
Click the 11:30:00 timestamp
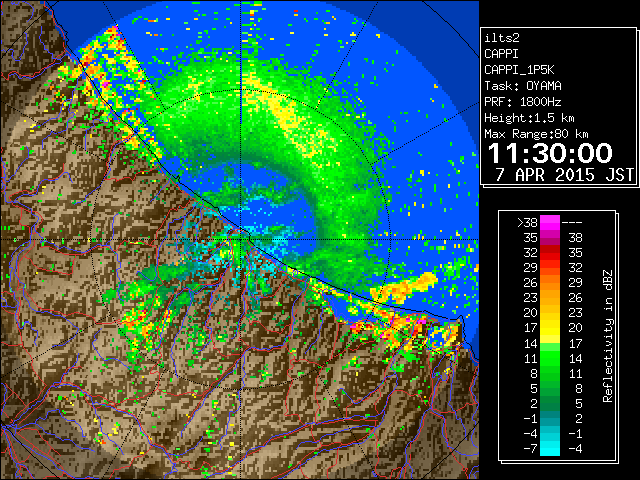[x=550, y=153]
